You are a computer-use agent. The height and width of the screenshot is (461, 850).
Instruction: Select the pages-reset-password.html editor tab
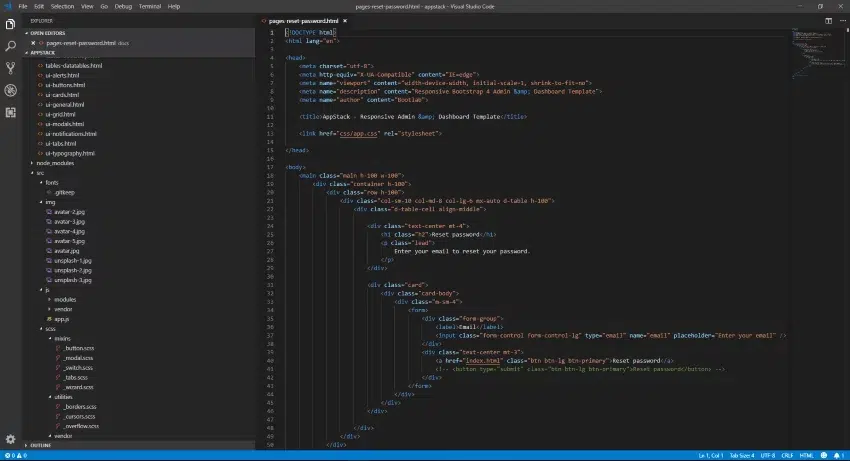click(x=303, y=21)
